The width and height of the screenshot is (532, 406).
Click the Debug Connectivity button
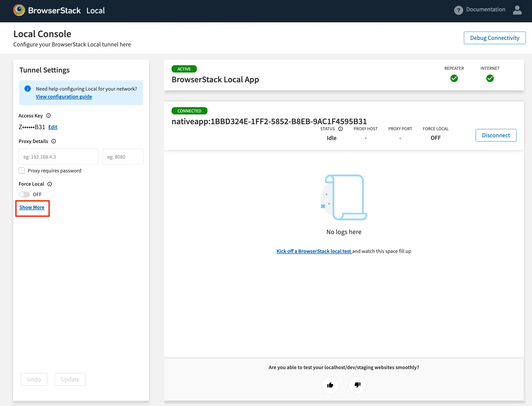tap(494, 38)
